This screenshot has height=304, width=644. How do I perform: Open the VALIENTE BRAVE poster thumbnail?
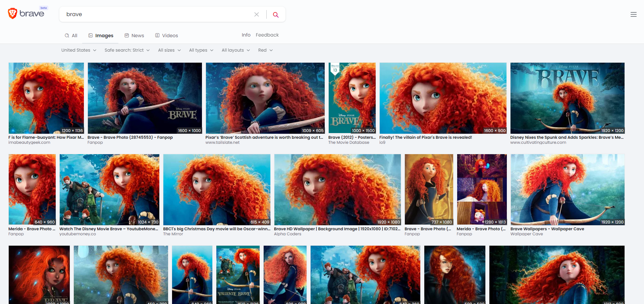click(238, 275)
